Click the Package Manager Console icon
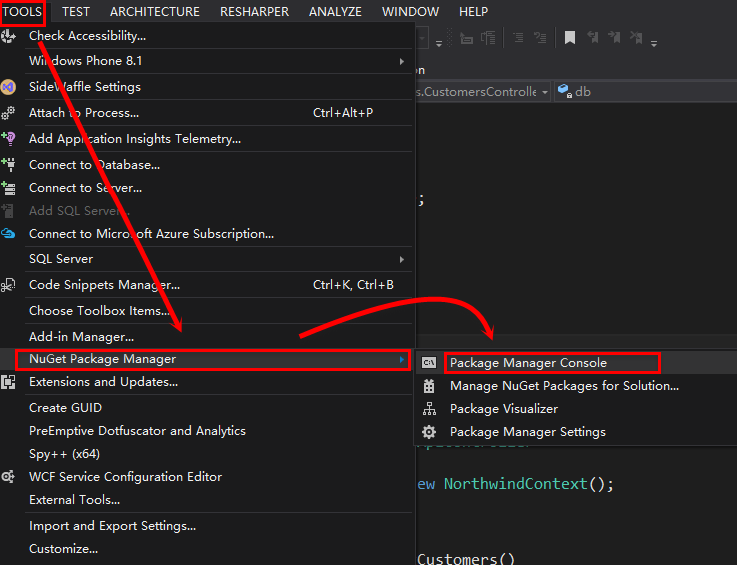This screenshot has height=565, width=737. (429, 363)
